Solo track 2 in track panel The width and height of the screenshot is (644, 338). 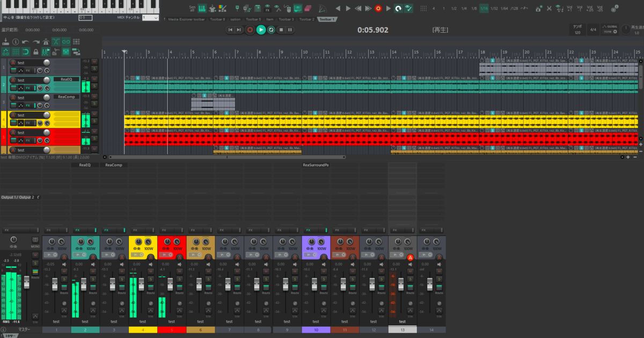[94, 85]
